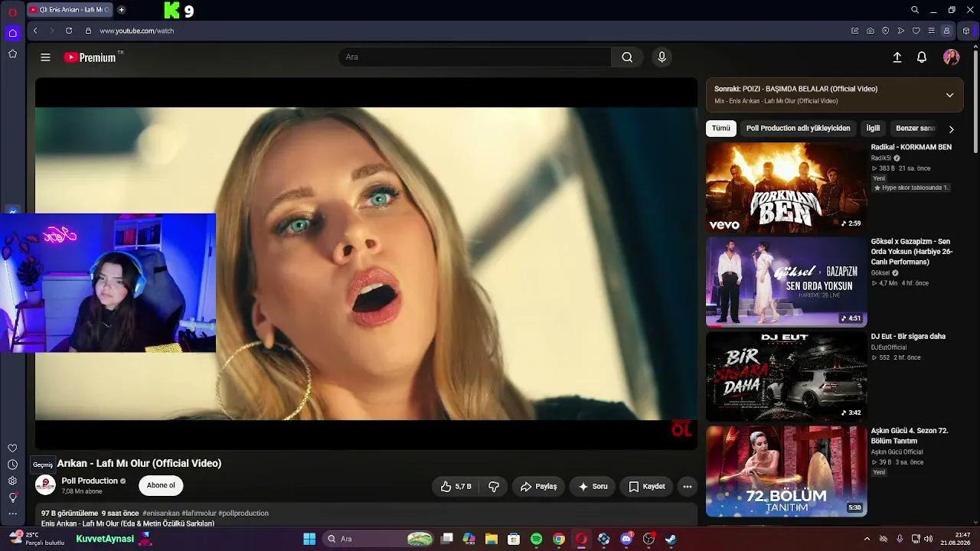Open Opera sidebar lightbulb tips icon
The image size is (980, 551).
click(x=12, y=497)
